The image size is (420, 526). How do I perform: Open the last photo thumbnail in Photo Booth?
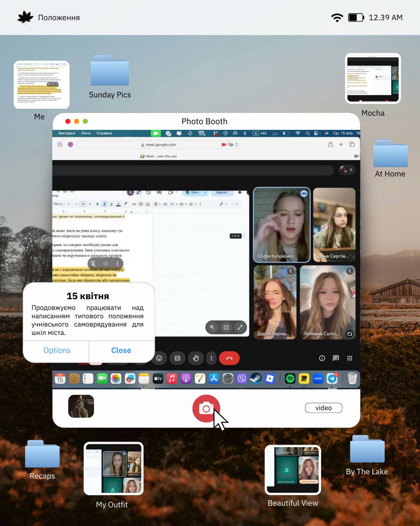tap(81, 406)
